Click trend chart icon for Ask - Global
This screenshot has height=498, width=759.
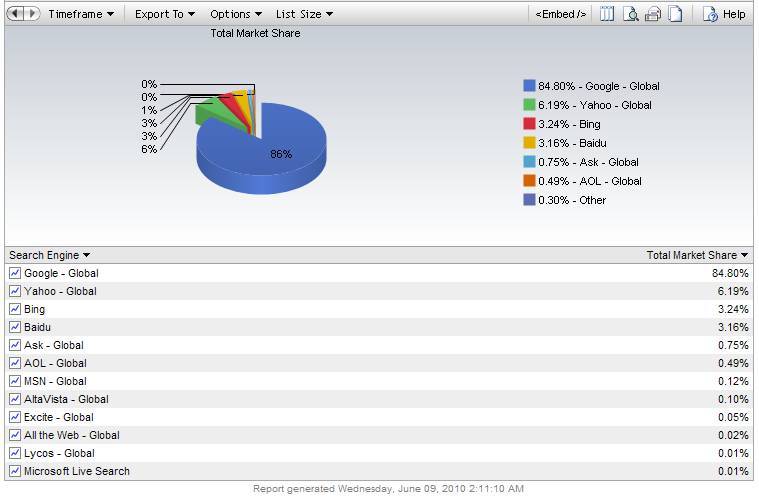pyautogui.click(x=15, y=345)
